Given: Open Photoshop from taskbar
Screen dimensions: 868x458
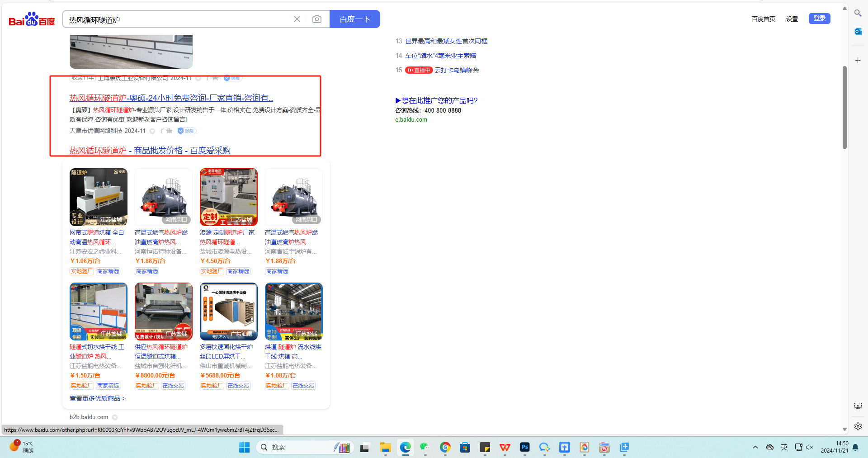Looking at the screenshot, I should pos(524,447).
